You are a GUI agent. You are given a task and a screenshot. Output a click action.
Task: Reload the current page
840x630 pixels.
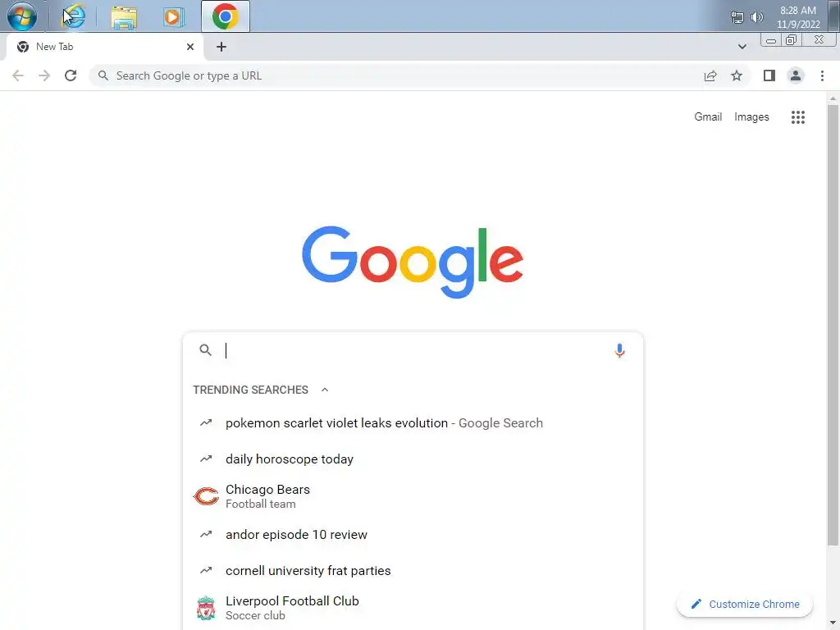(x=71, y=75)
